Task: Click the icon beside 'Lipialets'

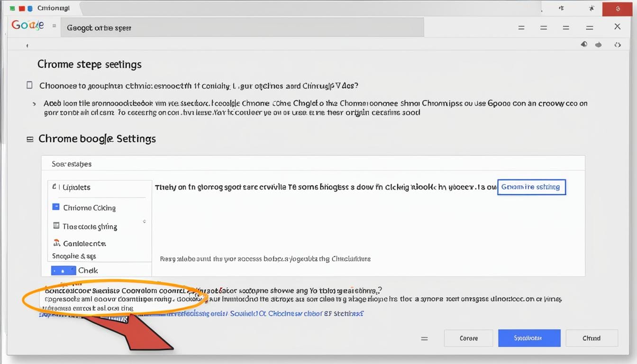Action: coord(55,187)
